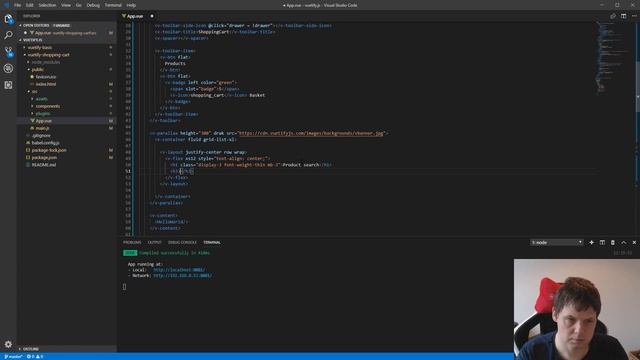Open the Network URL in the terminal
Viewport: 640px width, 360px height.
(182, 276)
